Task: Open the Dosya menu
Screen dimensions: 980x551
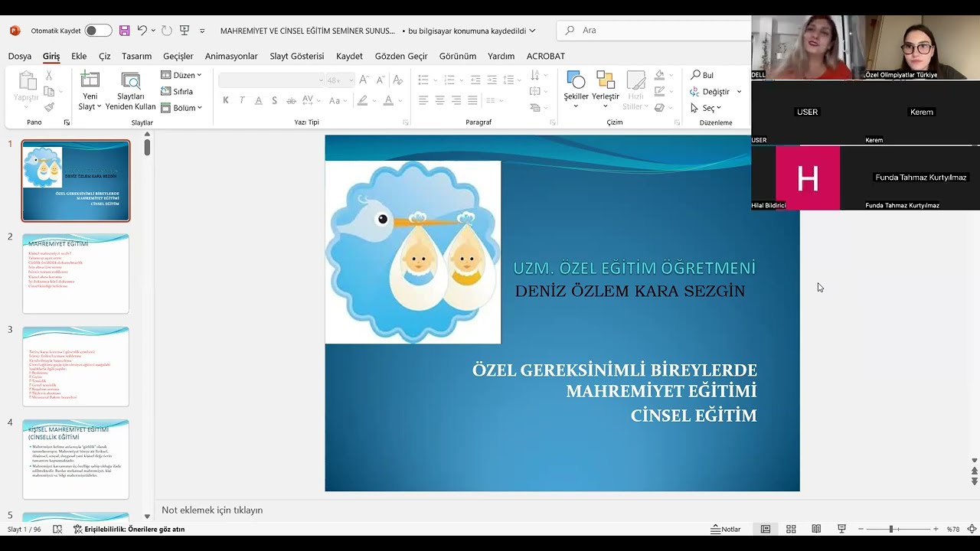Action: 20,56
